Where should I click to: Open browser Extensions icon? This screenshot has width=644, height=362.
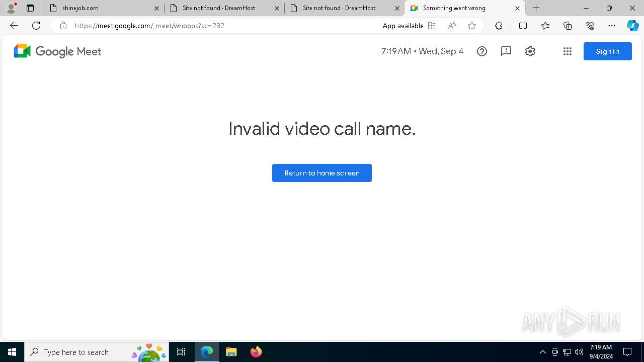tap(499, 26)
